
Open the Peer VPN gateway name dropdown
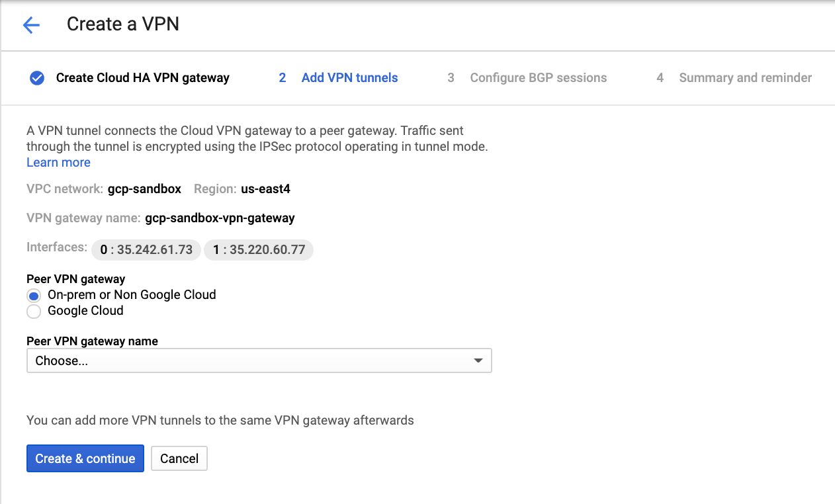tap(259, 361)
